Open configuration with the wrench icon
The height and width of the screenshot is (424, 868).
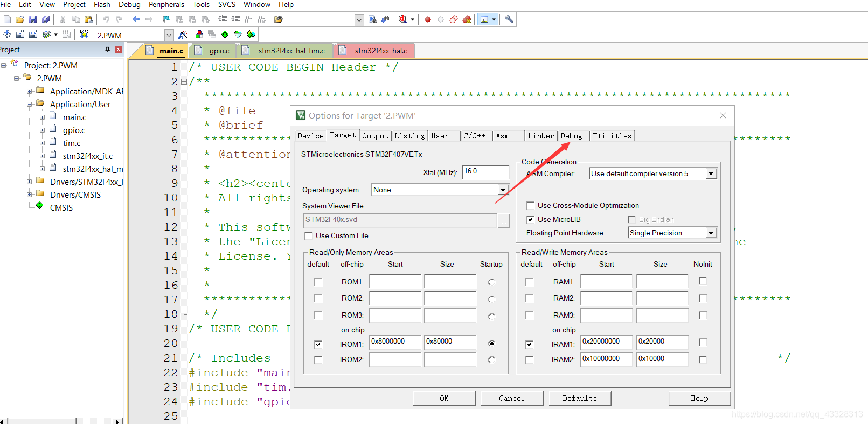509,19
